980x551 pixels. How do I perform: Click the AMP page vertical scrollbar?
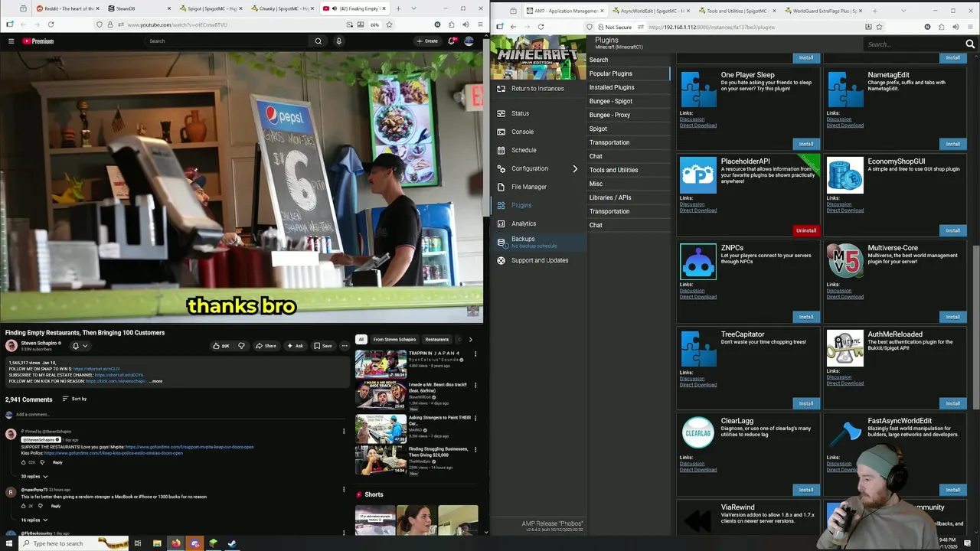coord(975,329)
